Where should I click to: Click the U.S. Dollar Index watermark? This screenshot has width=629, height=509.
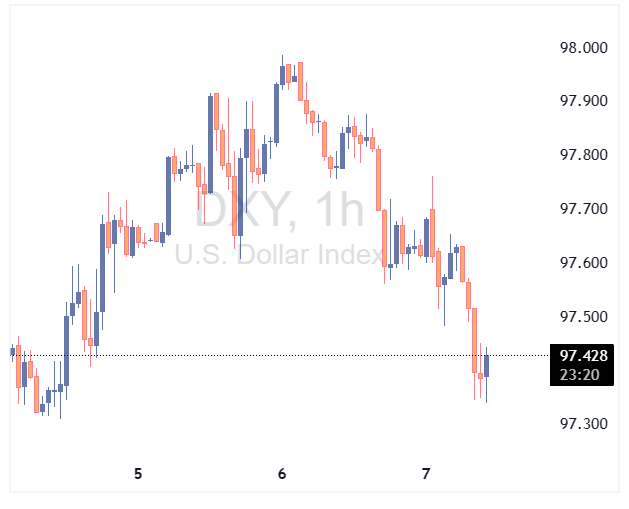(x=280, y=254)
